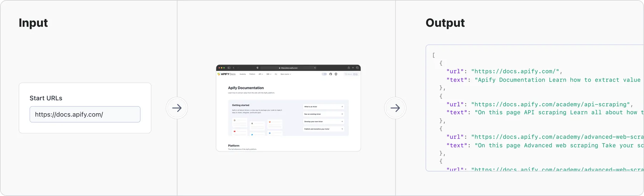Click the privacy shield icon in browser toolbar

(258, 68)
